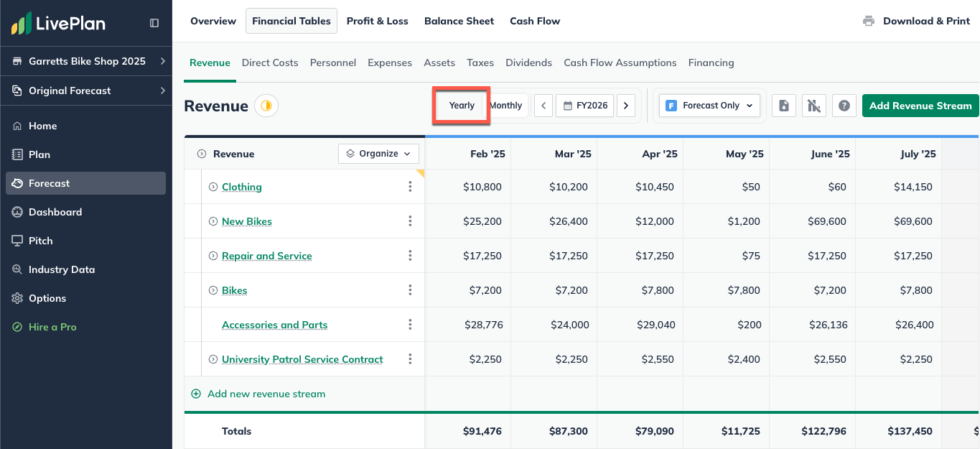Open the Bikes revenue stream link

235,290
